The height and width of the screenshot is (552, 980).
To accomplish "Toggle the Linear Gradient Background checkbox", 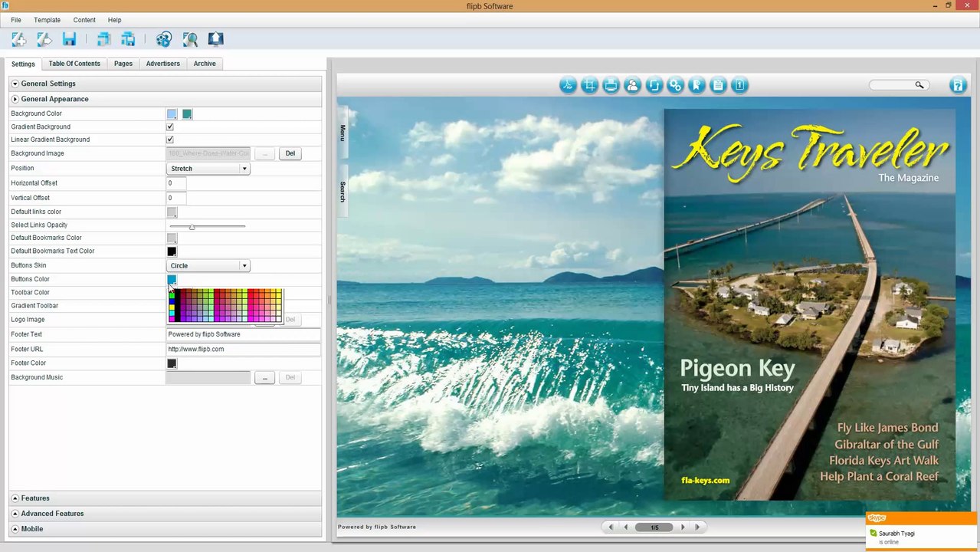I will pos(170,140).
